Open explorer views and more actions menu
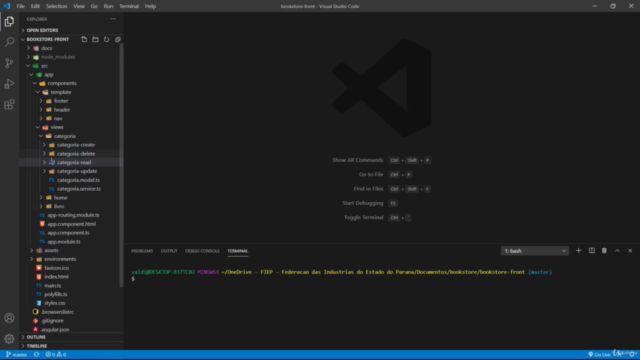 113,19
